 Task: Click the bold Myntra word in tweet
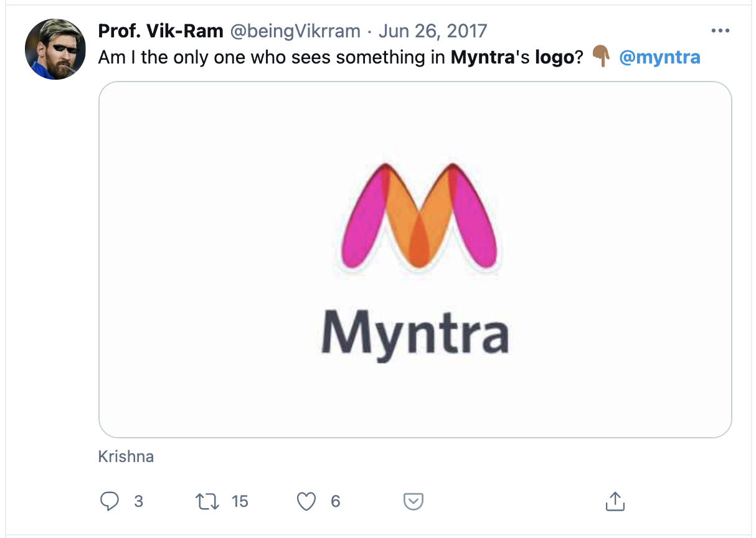(x=481, y=58)
